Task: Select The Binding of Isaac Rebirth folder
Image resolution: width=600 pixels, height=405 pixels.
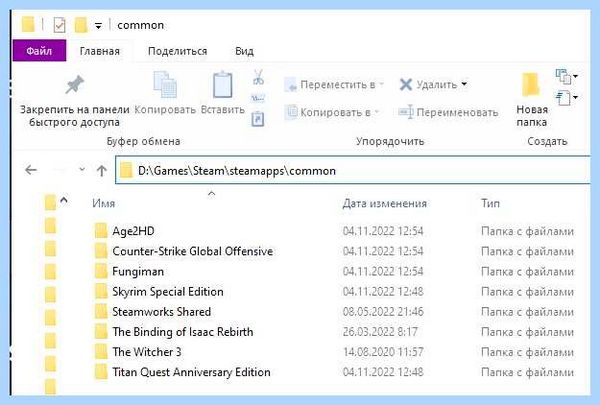Action: (183, 332)
